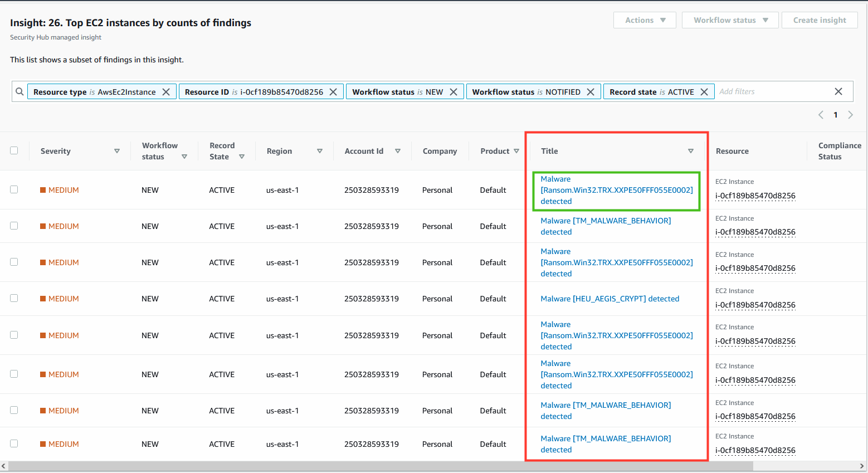Click the Resource column header
868x473 pixels.
pos(732,151)
